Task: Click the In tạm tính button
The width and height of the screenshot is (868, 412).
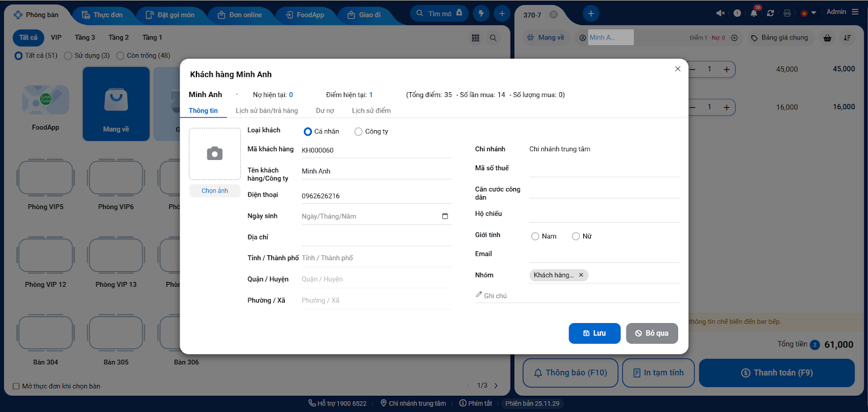Action: (x=659, y=373)
